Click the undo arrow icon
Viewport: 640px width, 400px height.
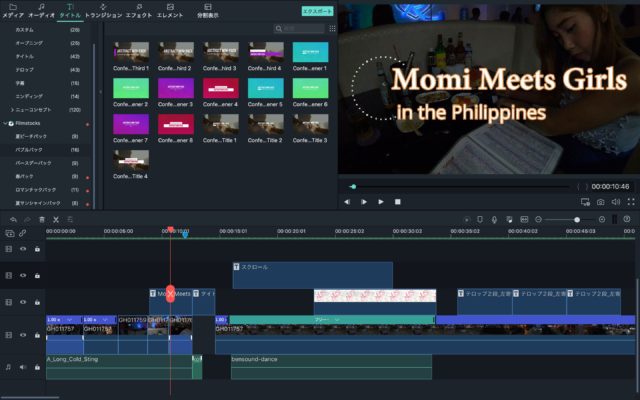(x=12, y=219)
